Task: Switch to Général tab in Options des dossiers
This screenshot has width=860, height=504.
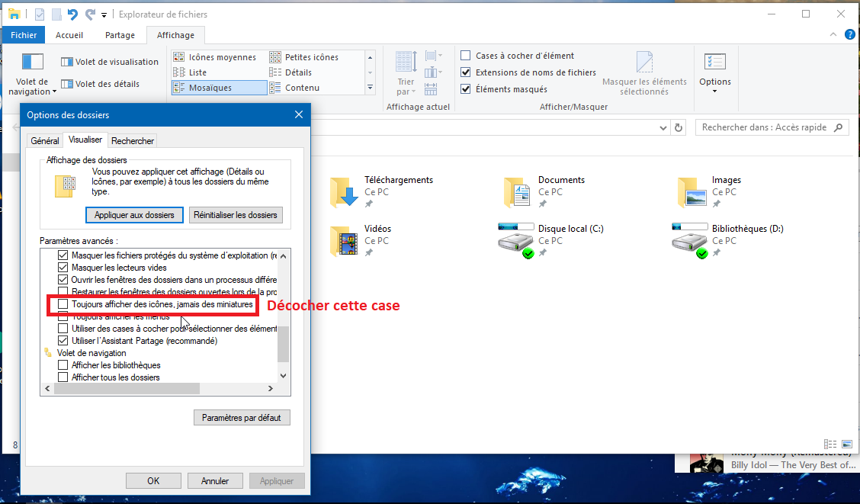Action: 44,141
